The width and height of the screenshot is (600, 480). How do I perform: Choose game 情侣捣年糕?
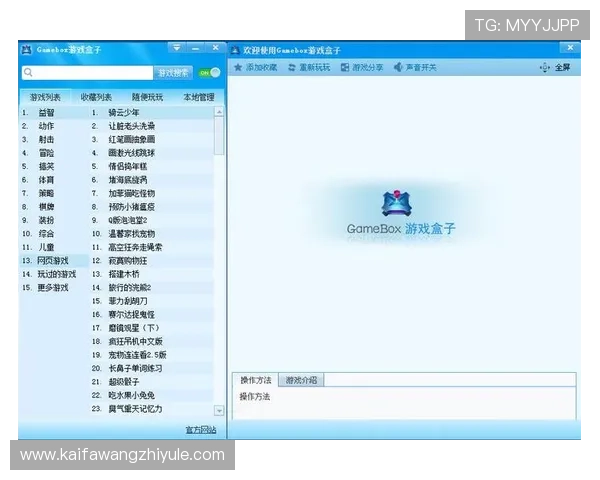click(152, 167)
